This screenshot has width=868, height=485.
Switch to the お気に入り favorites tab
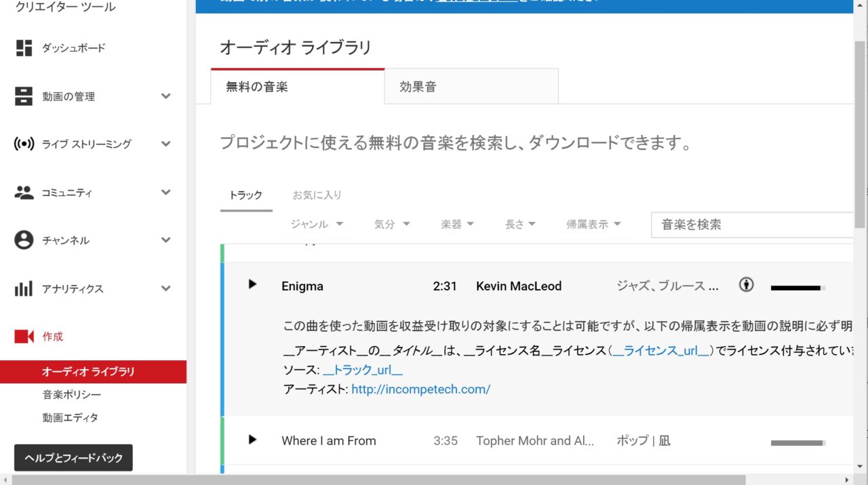tap(317, 195)
